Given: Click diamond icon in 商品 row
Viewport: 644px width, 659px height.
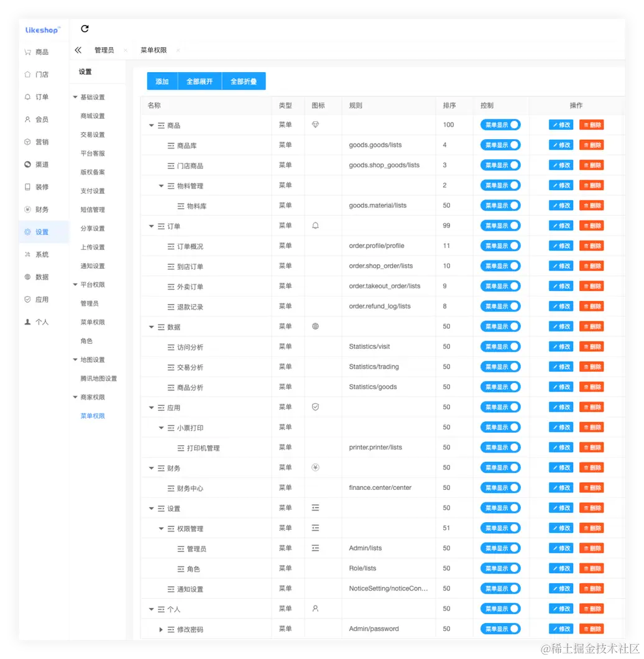Looking at the screenshot, I should [315, 124].
